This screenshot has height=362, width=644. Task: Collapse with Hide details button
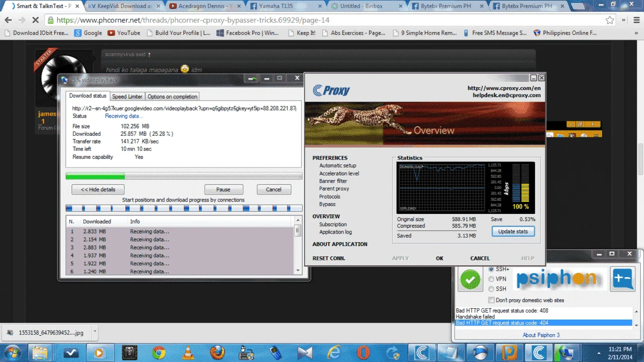(98, 190)
